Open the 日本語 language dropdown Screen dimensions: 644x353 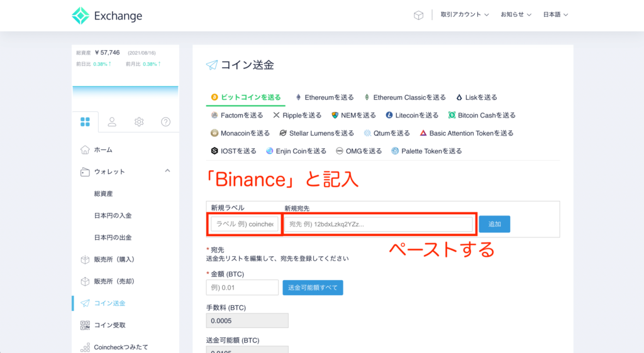555,14
